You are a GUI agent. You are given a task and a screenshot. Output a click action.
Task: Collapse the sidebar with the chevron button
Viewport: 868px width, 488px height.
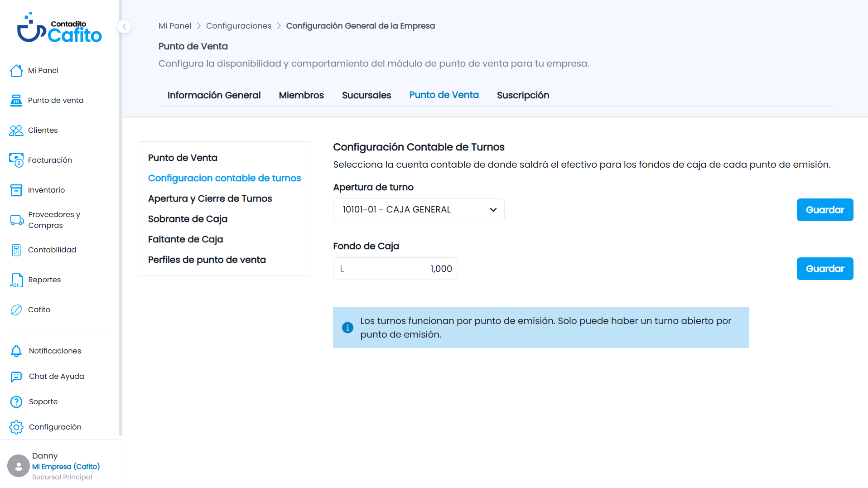pyautogui.click(x=124, y=26)
